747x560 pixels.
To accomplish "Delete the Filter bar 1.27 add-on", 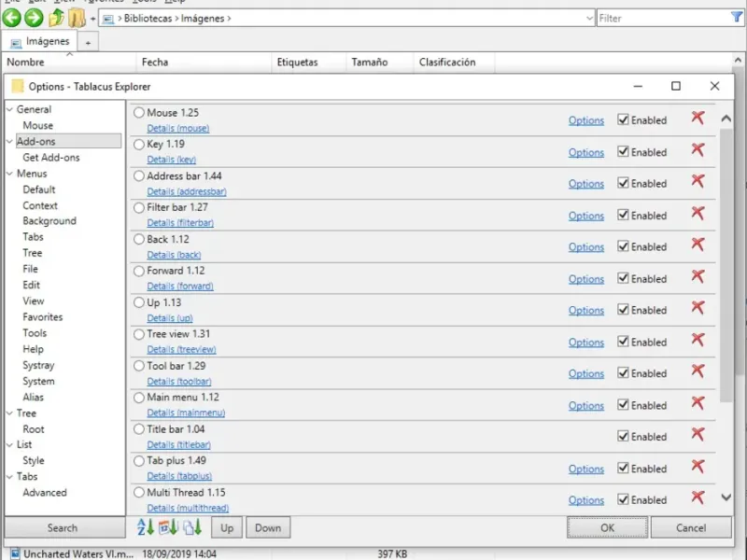I will click(x=698, y=213).
